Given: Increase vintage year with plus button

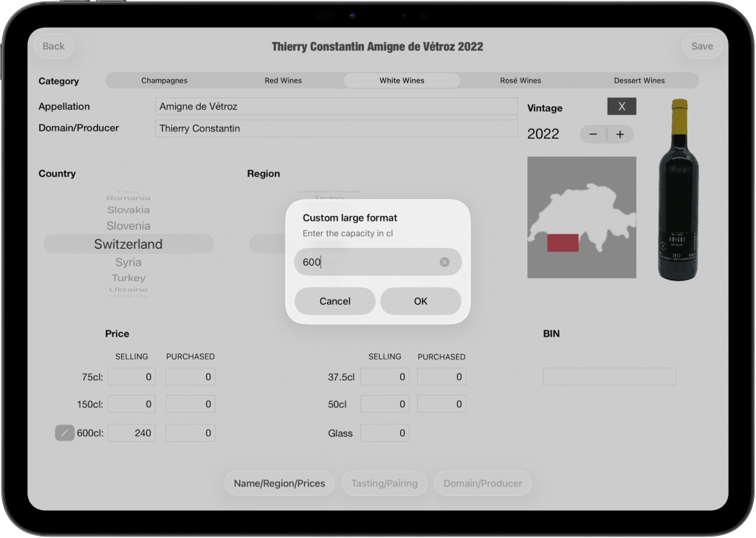Looking at the screenshot, I should coord(620,134).
